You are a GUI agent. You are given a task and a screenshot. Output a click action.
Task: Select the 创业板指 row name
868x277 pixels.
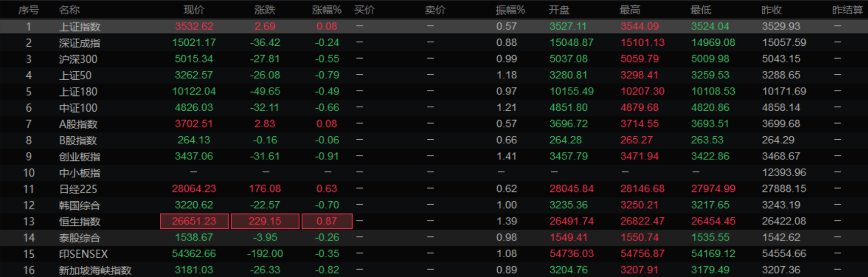(x=80, y=156)
